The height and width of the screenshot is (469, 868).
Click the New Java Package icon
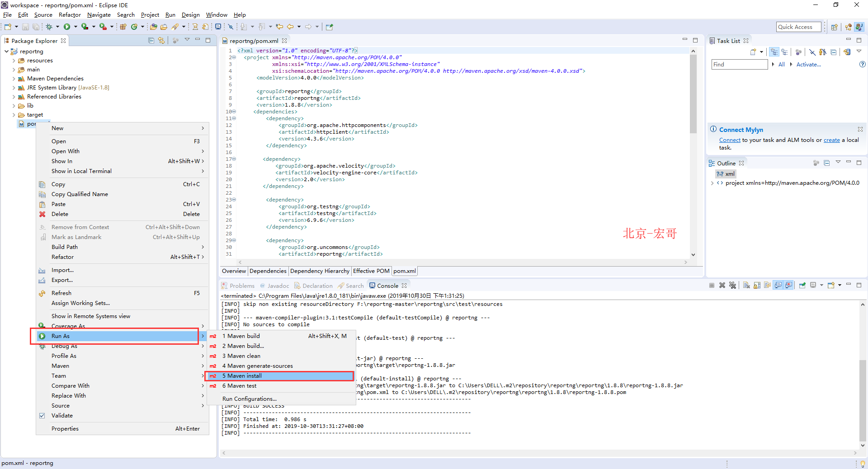123,27
